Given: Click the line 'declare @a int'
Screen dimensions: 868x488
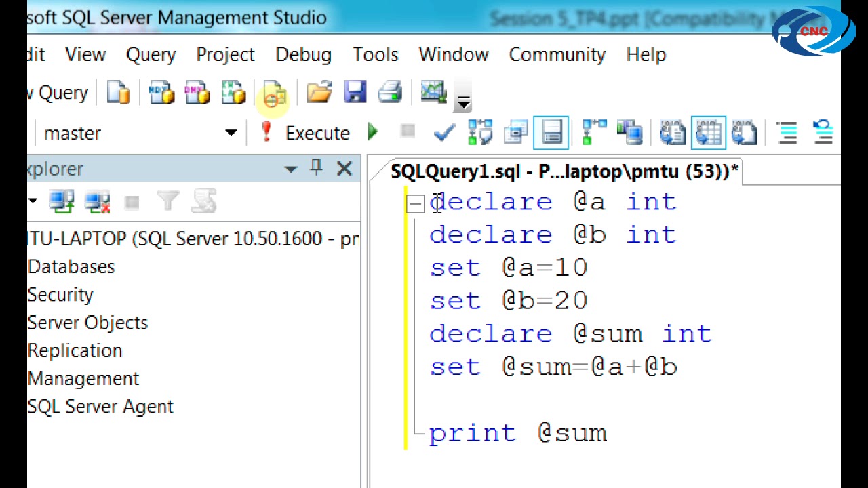Looking at the screenshot, I should 553,202.
